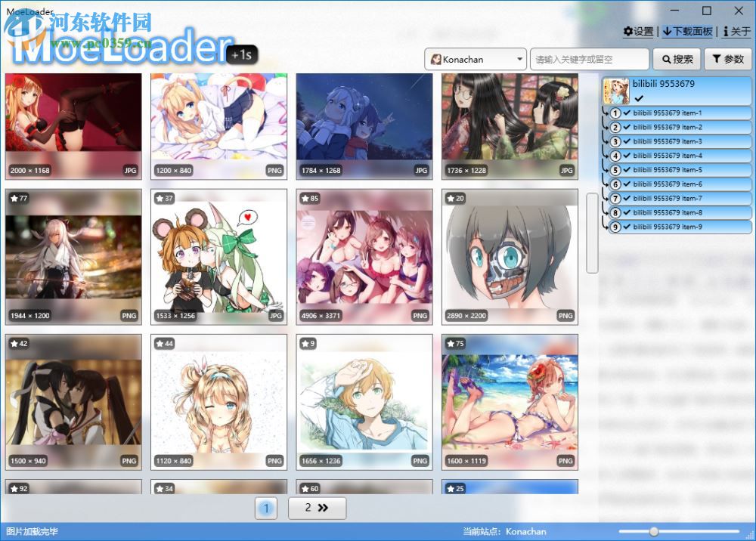
Task: Open the 参数 filter parameters button
Action: tap(727, 59)
